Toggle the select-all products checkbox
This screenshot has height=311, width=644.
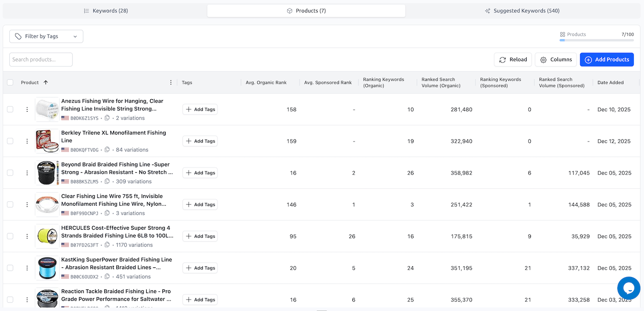[10, 83]
